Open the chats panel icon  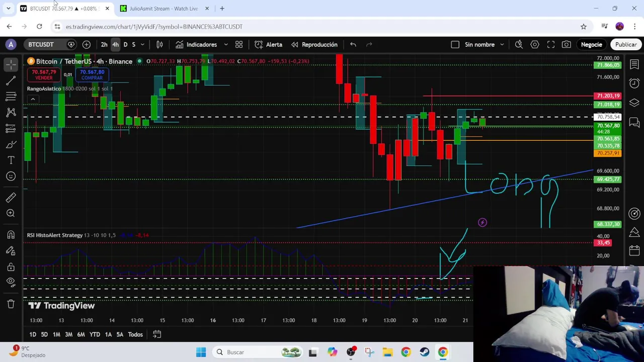point(634,122)
